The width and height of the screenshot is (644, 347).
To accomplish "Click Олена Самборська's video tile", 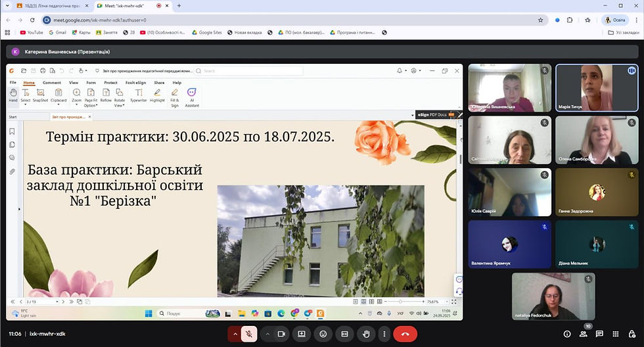I will click(597, 140).
